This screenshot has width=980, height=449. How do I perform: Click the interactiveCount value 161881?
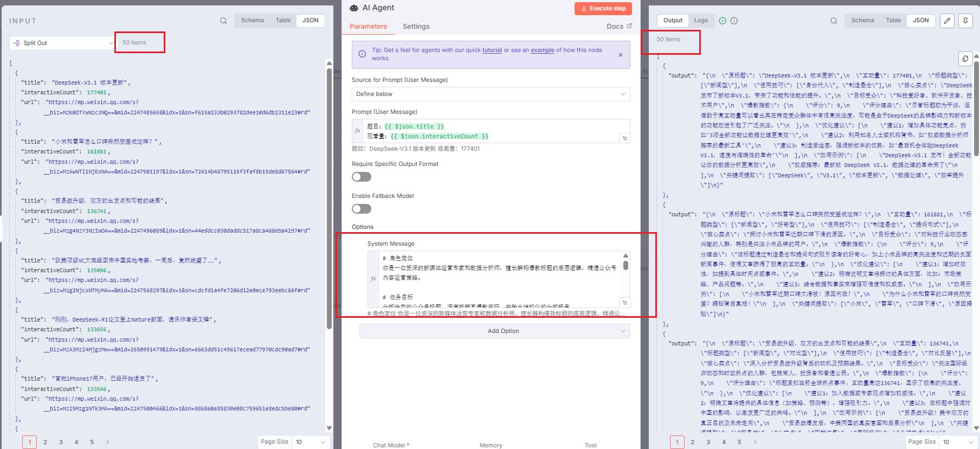pyautogui.click(x=97, y=152)
